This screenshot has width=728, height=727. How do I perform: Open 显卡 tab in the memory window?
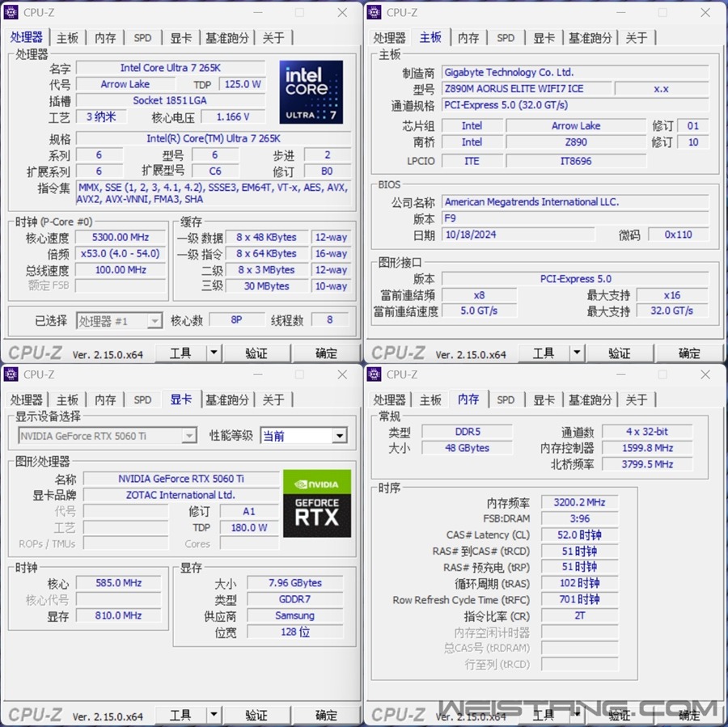pyautogui.click(x=544, y=399)
